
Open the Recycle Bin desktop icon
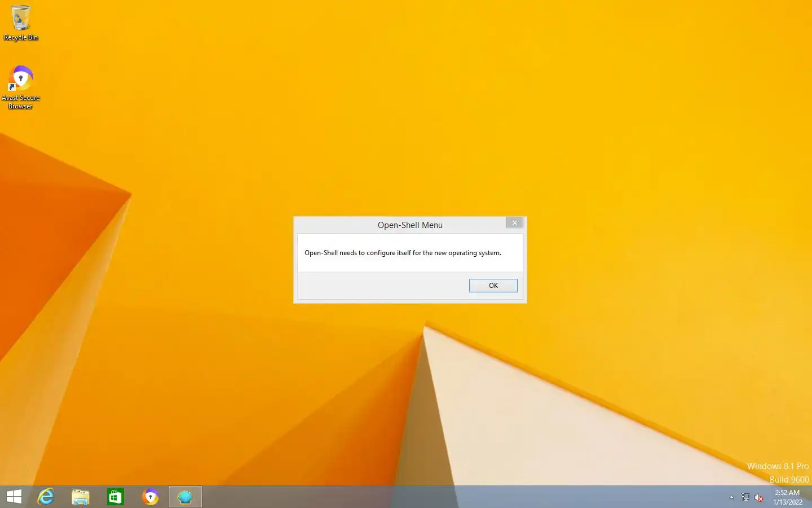pyautogui.click(x=21, y=23)
